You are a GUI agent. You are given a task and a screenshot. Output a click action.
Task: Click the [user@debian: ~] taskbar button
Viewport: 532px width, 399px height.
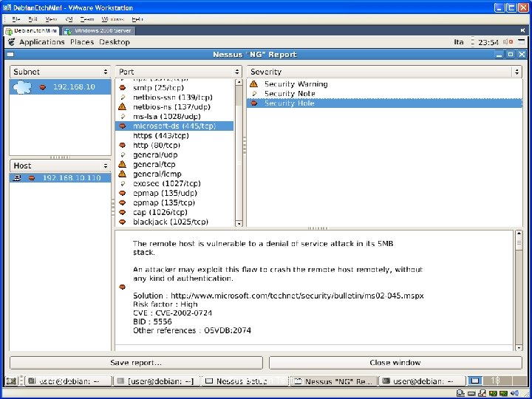(x=157, y=381)
